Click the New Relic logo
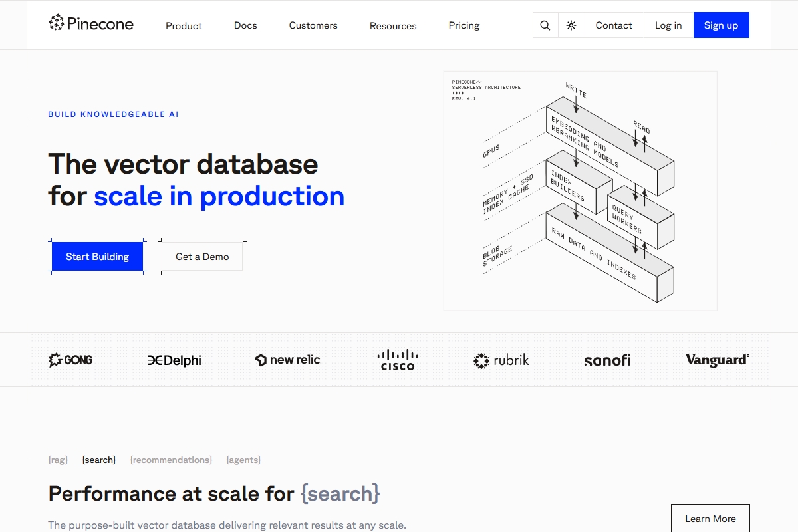The image size is (798, 532). point(288,360)
